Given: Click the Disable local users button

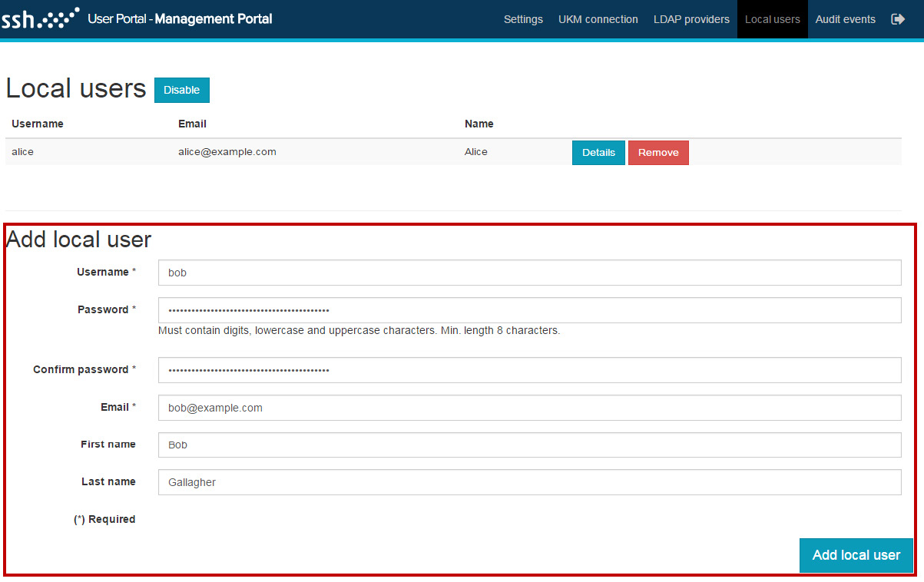Looking at the screenshot, I should click(x=182, y=90).
